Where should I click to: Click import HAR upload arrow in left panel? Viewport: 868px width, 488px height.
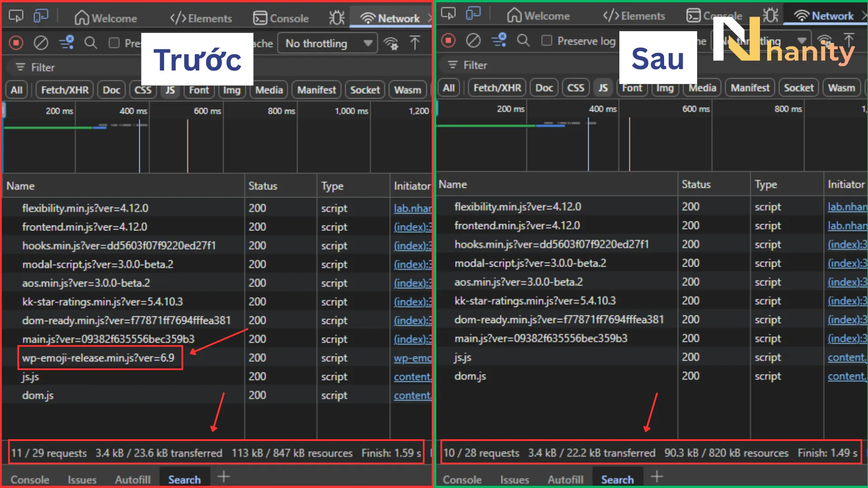click(x=415, y=43)
